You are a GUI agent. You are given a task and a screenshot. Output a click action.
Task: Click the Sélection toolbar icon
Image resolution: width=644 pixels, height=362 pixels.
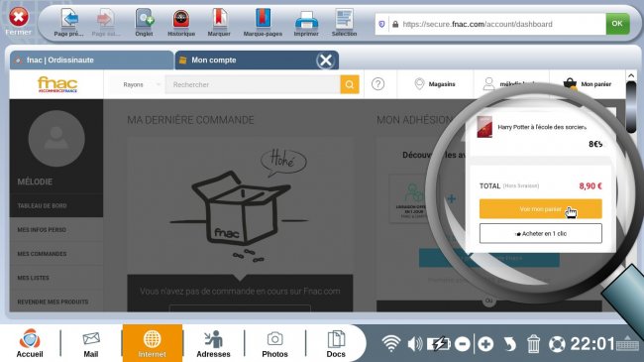click(344, 19)
